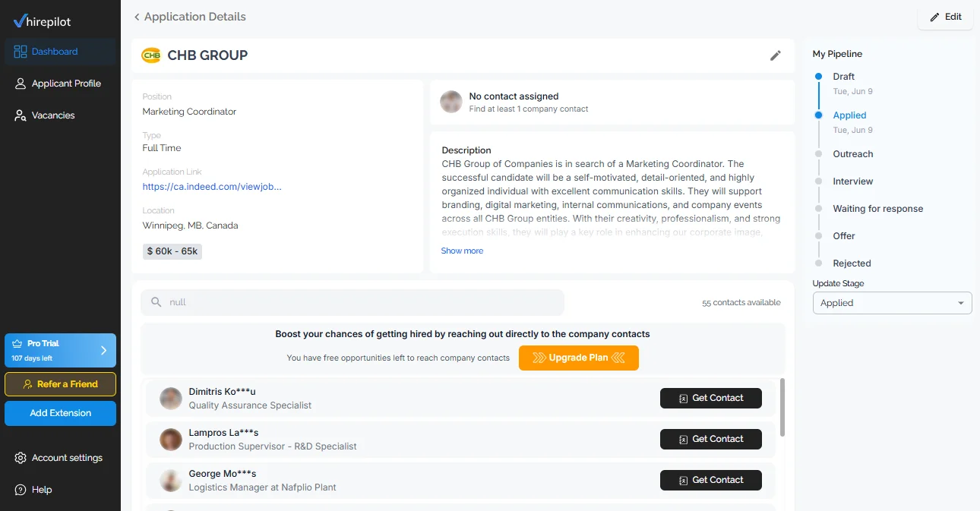
Task: Get contact for George Mo***s
Action: [x=711, y=480]
